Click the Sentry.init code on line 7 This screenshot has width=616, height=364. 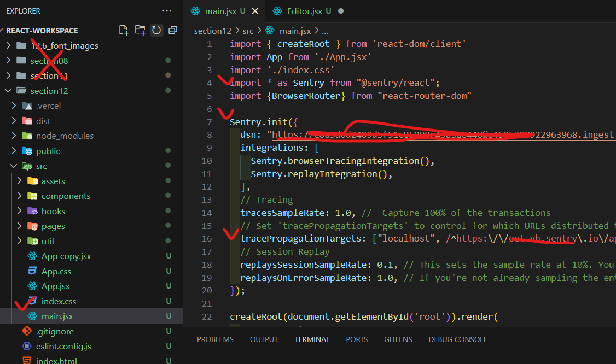(264, 122)
